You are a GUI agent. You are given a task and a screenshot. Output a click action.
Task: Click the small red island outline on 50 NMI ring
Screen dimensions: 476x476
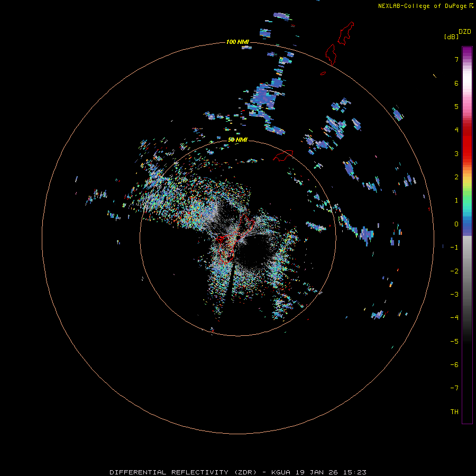click(283, 155)
